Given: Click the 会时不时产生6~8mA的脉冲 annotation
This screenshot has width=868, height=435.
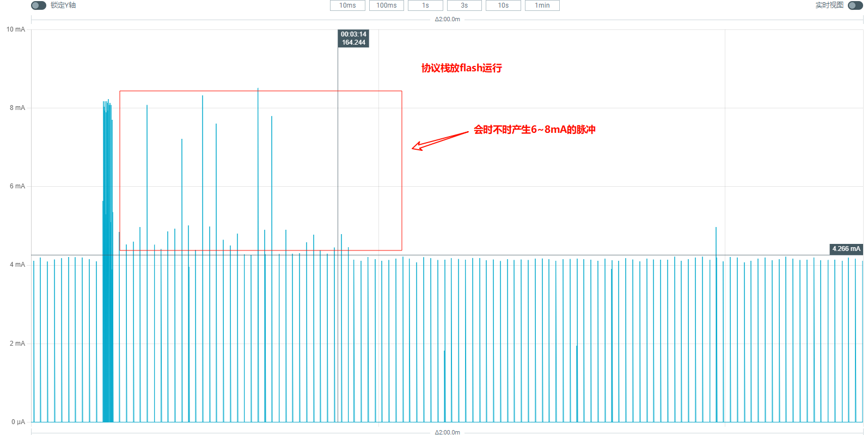Looking at the screenshot, I should (x=534, y=130).
